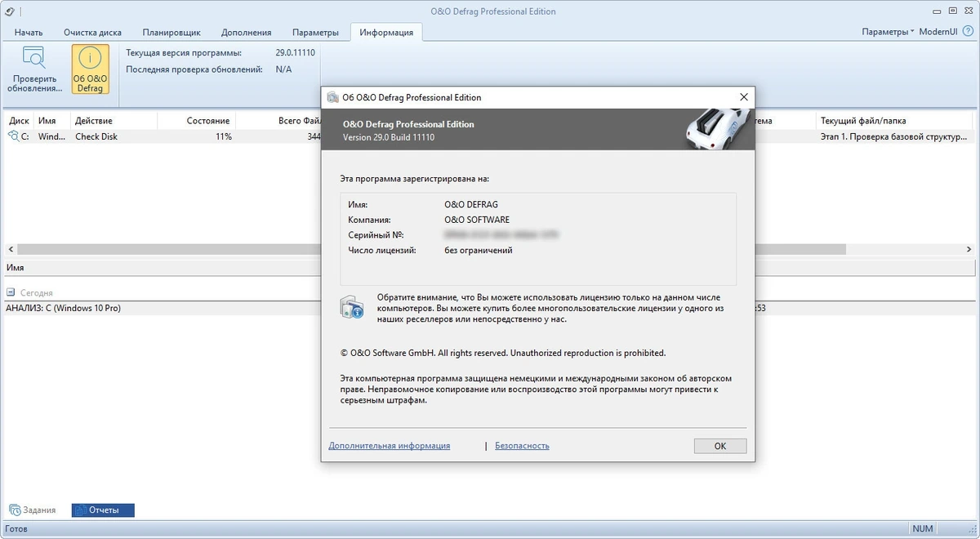This screenshot has width=980, height=539.
Task: Click the OK button in the dialog
Action: [x=720, y=446]
